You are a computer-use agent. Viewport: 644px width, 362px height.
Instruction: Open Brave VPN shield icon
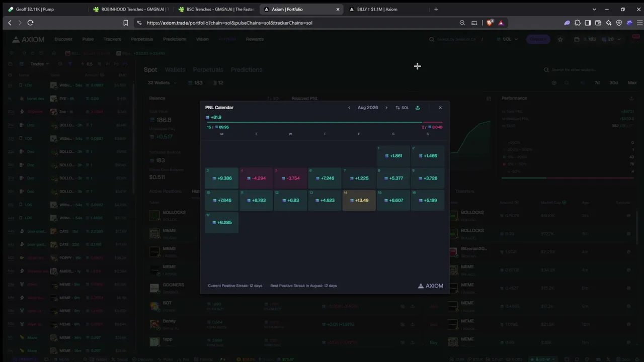619,23
